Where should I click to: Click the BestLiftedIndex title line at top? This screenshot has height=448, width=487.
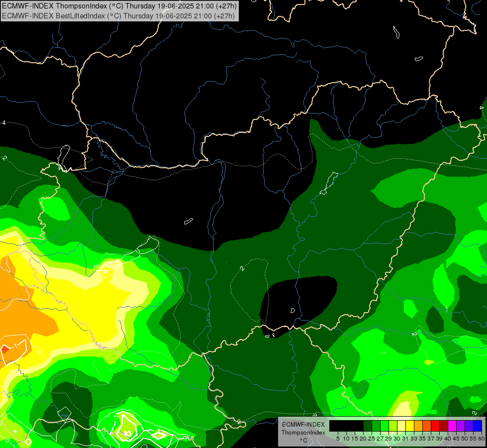pyautogui.click(x=118, y=16)
